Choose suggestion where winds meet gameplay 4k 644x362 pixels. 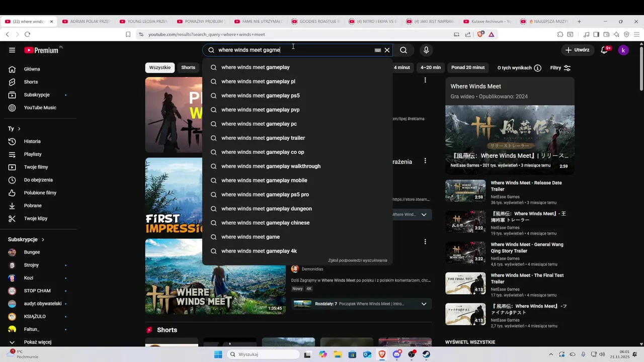point(297,251)
